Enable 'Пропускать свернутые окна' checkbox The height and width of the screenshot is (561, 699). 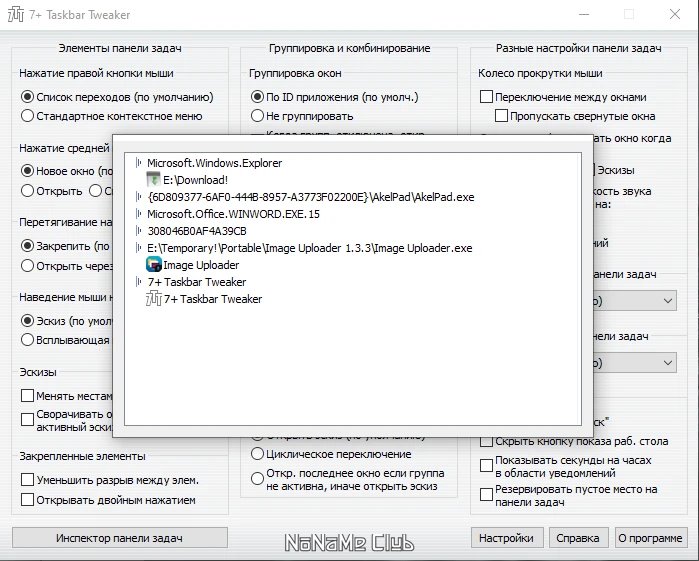pos(502,116)
